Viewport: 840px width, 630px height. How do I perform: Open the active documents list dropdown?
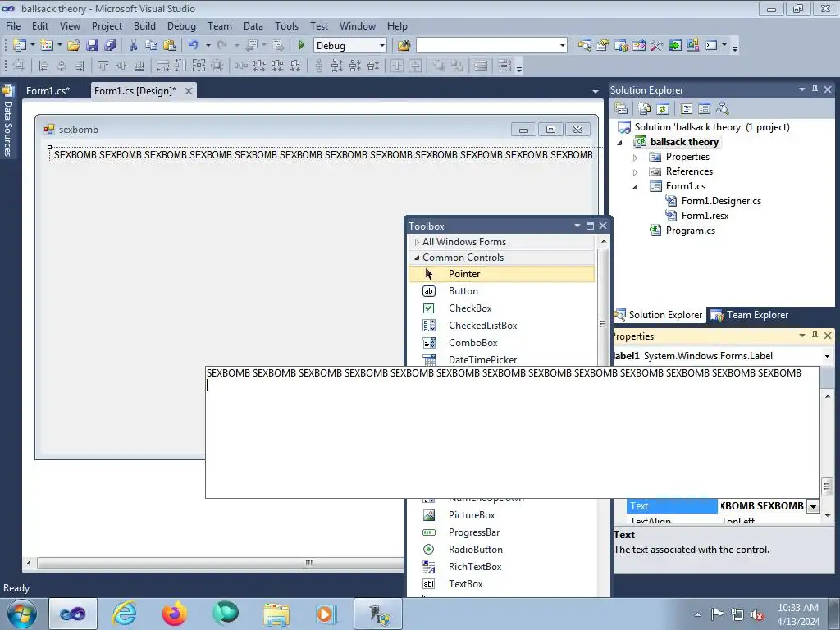tap(596, 92)
